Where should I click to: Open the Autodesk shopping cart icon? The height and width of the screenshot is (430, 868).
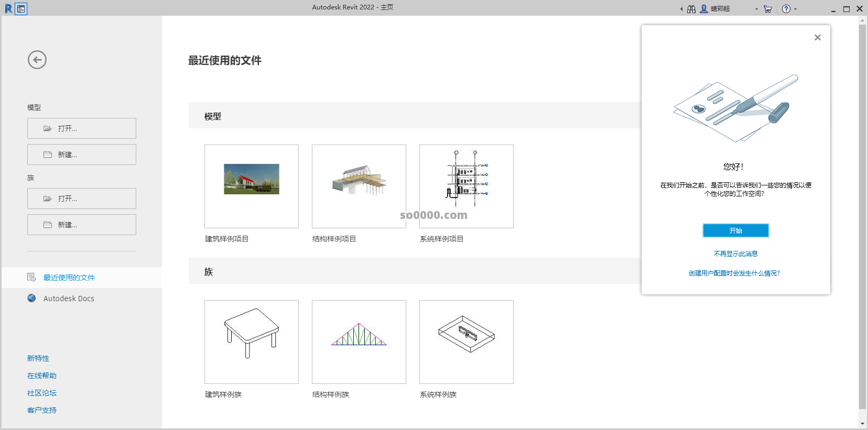(768, 9)
